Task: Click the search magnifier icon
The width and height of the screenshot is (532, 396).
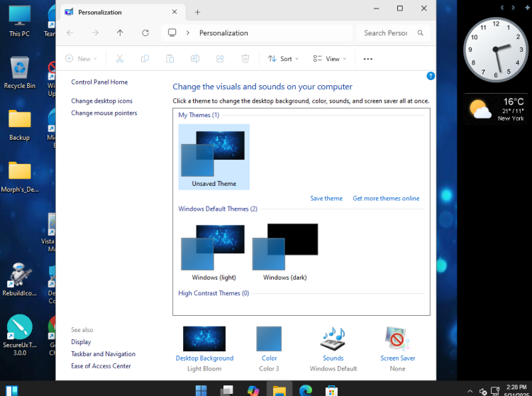Action: click(x=421, y=33)
